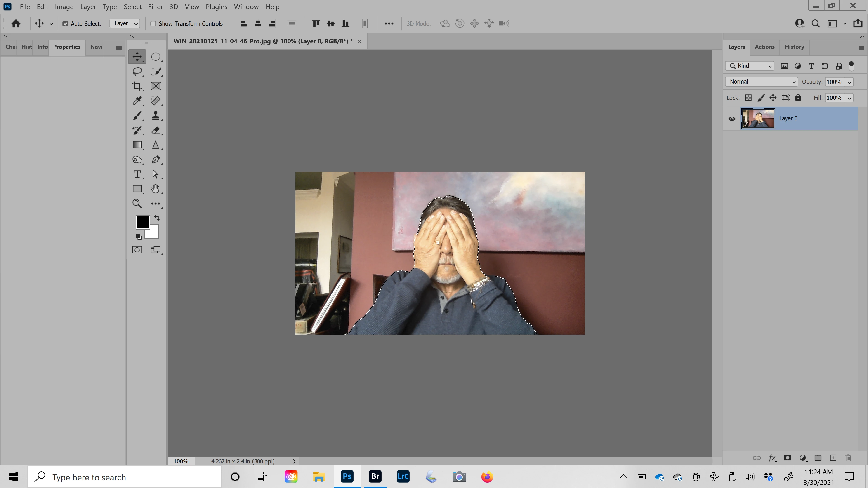This screenshot has height=488, width=868.
Task: Open the Normal blend mode dropdown
Action: pos(762,82)
